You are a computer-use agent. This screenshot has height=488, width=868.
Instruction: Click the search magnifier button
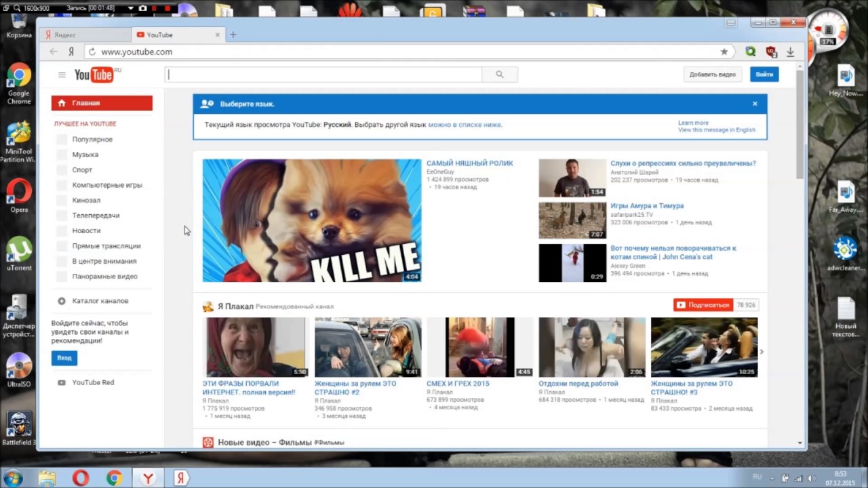point(500,75)
